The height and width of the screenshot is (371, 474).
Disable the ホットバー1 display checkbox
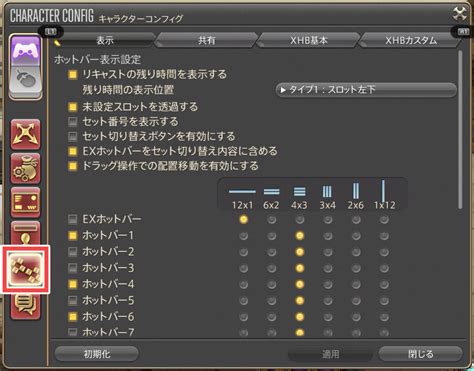click(x=73, y=236)
